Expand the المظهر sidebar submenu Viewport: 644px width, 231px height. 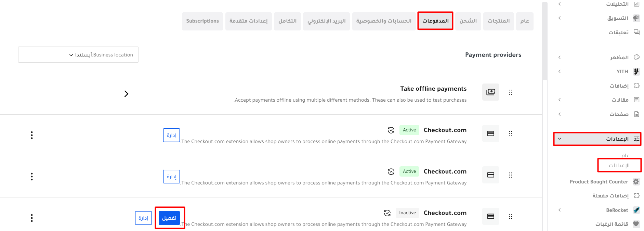[x=560, y=57]
